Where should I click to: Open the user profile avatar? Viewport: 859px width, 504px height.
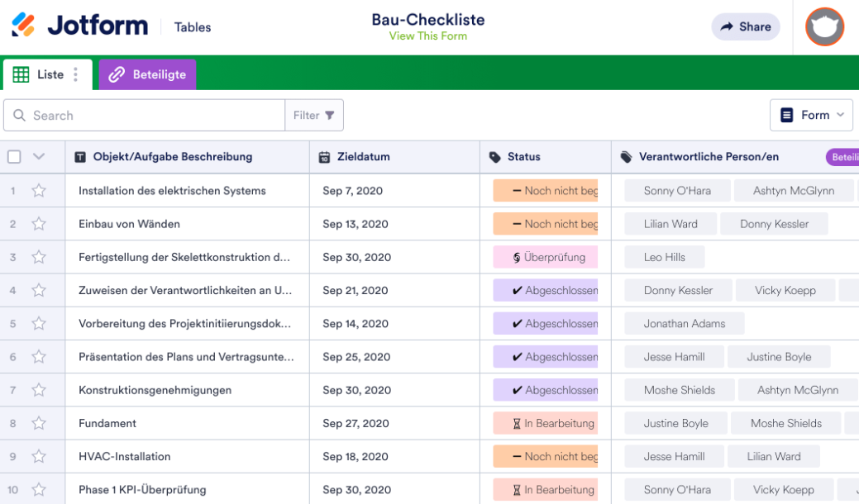tap(824, 26)
